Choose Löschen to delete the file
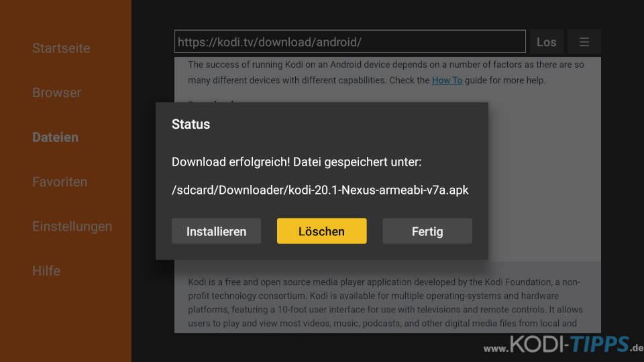644x362 pixels. coord(321,231)
